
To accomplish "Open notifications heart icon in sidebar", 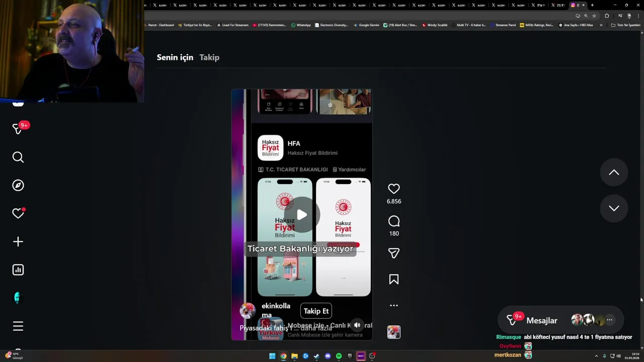I will [18, 214].
